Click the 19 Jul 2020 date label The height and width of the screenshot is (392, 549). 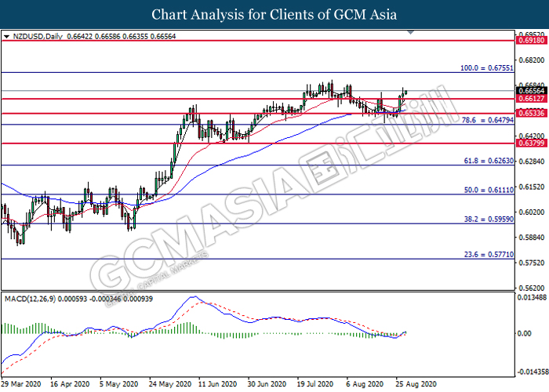[314, 384]
